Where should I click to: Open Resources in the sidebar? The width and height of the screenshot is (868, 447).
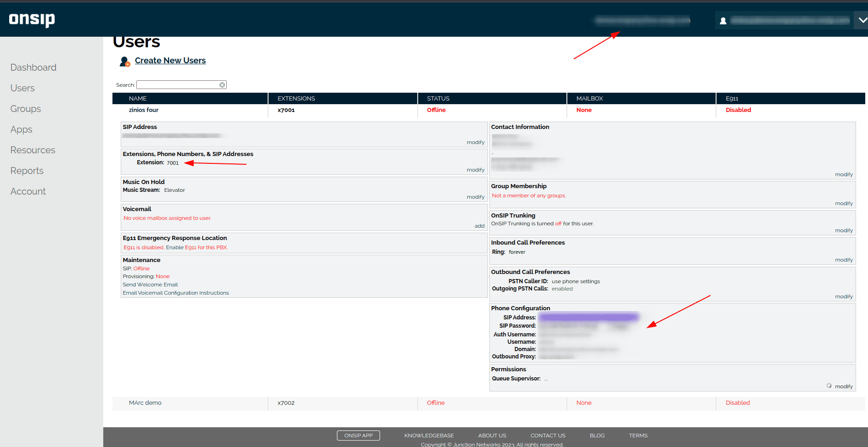[33, 150]
